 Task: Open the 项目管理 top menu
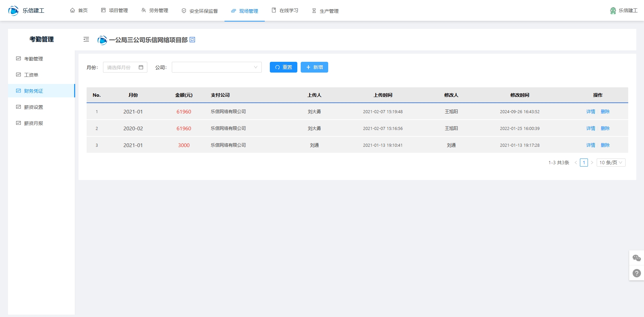(114, 11)
